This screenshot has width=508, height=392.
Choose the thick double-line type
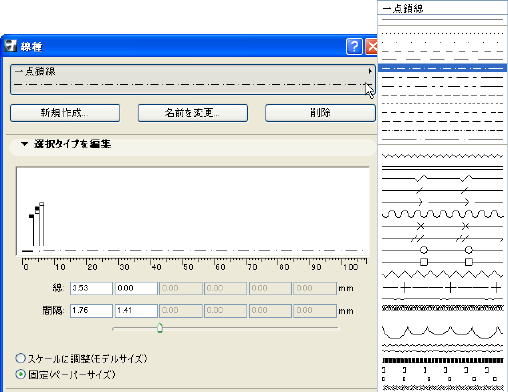pyautogui.click(x=442, y=168)
